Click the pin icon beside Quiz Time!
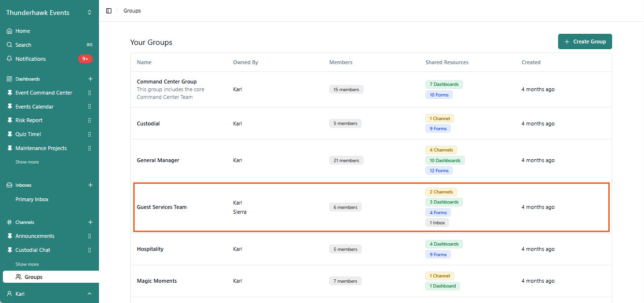Viewport: 644px width, 303px height. (x=9, y=134)
